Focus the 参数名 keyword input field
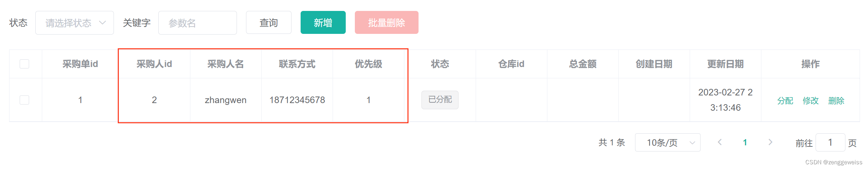Viewport: 868px width, 169px height. [198, 23]
